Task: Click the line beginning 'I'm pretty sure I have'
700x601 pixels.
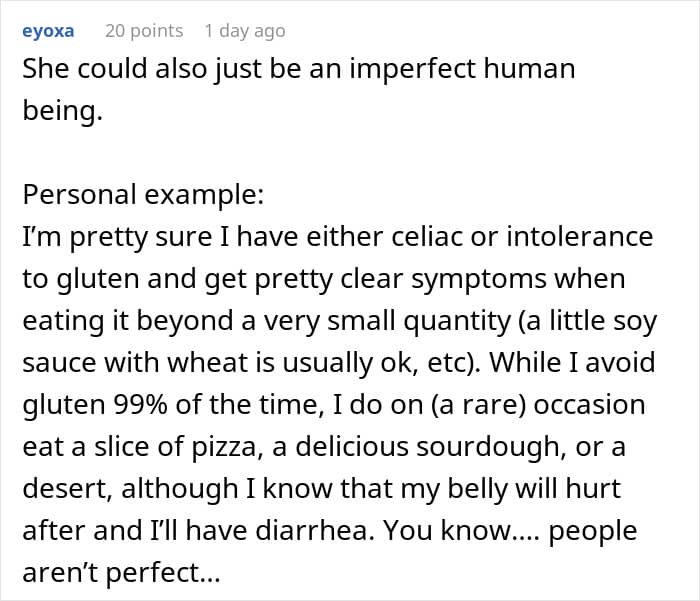Action: coord(338,237)
